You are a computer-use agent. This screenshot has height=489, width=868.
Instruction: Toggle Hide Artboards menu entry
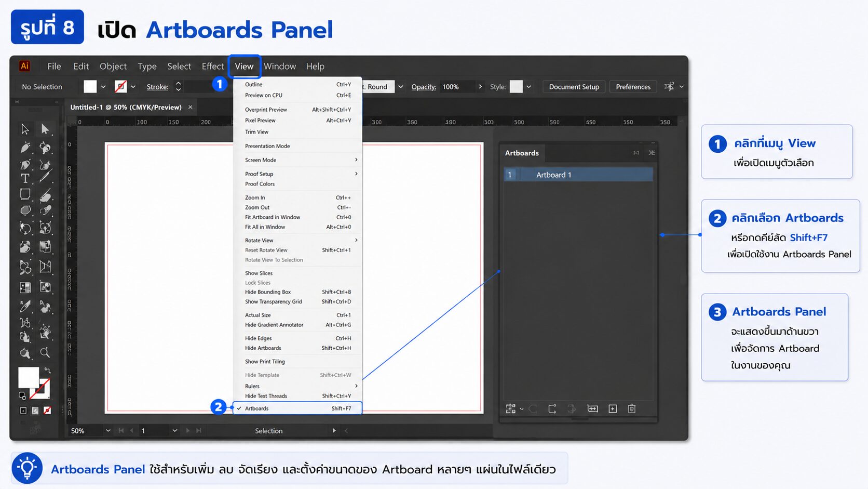[x=297, y=348]
